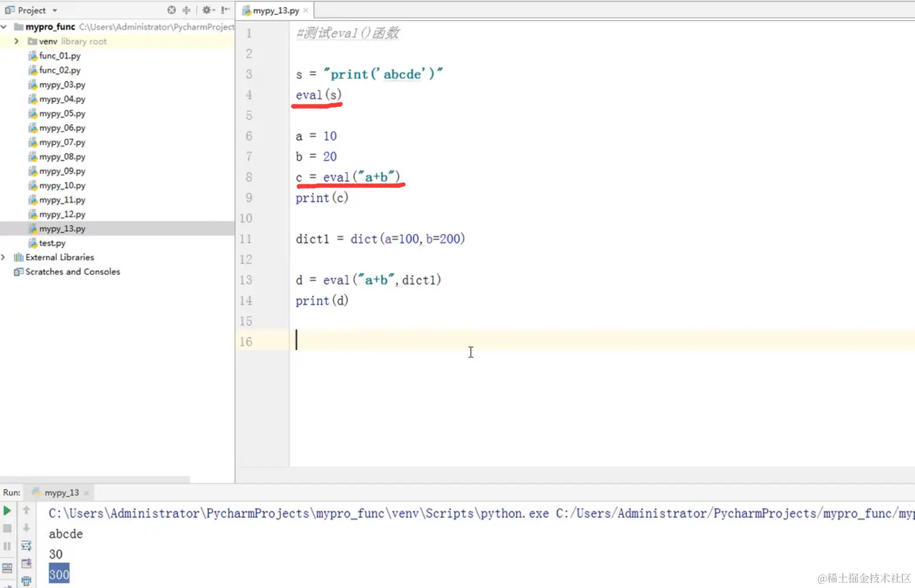Hide the Project tool window

226,10
